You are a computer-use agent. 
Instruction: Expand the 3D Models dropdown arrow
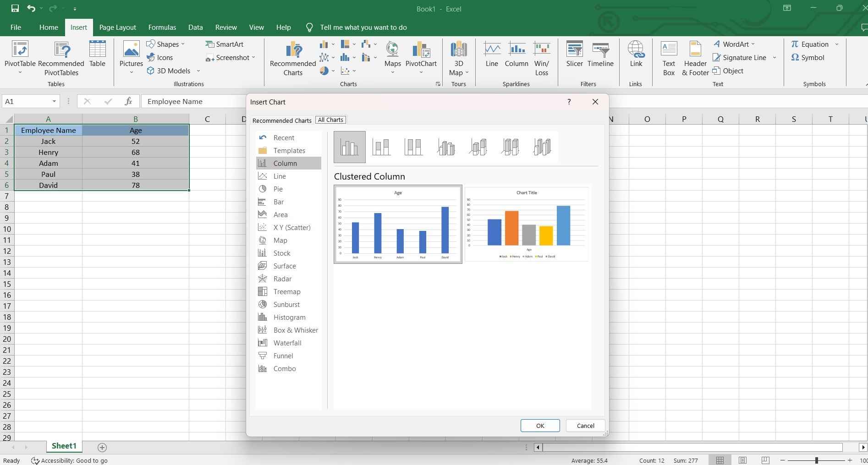click(198, 71)
